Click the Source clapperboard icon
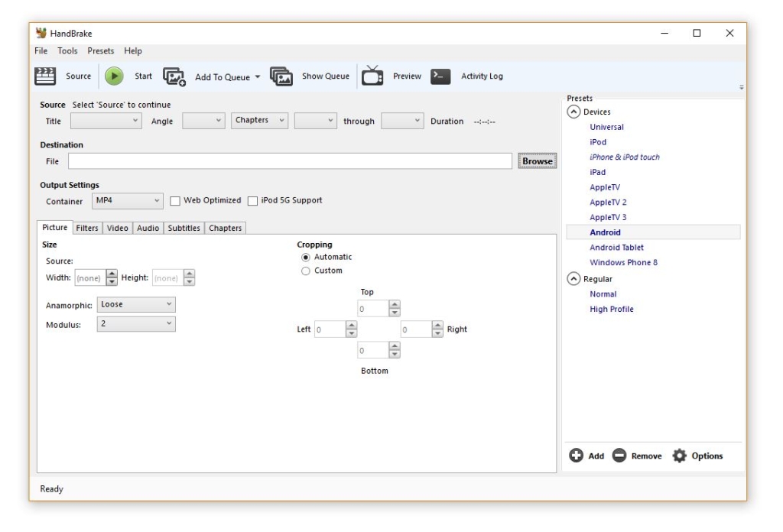 point(46,76)
